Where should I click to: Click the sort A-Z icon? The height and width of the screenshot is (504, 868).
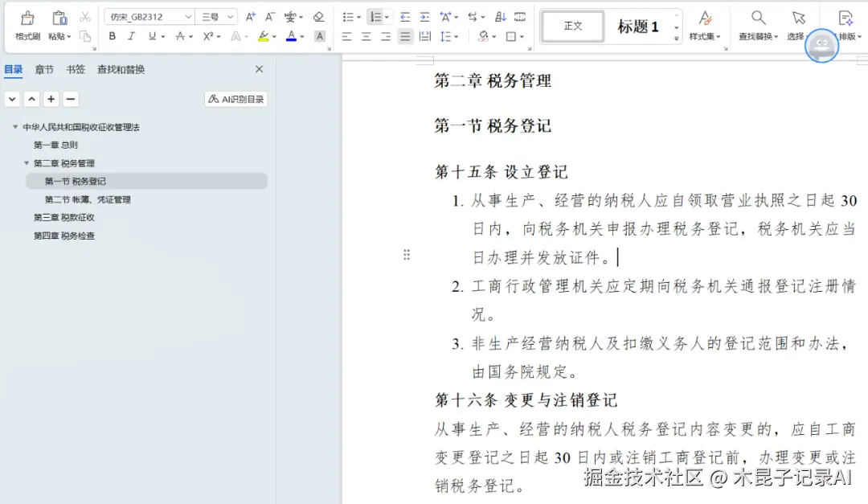(501, 17)
